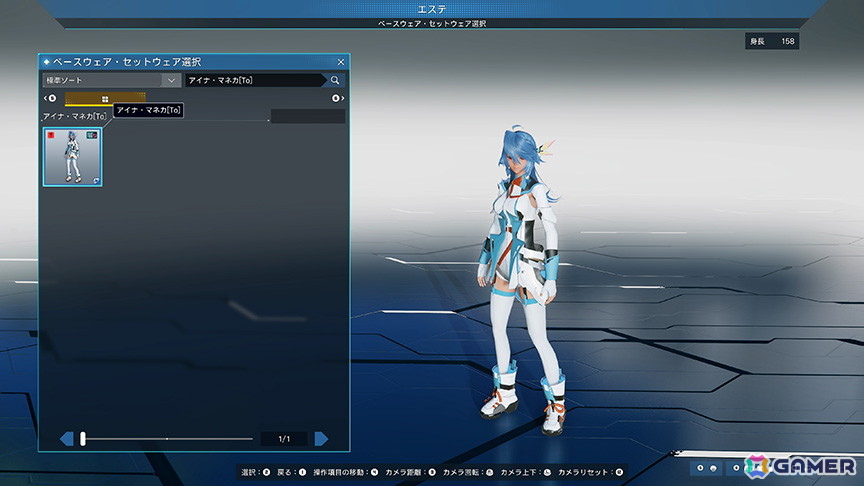
Task: Click the dark field beside the item name
Action: (x=308, y=116)
